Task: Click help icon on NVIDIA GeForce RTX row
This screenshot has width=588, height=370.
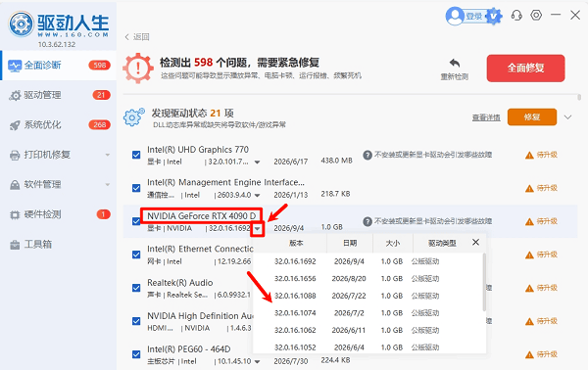Action: coord(367,221)
